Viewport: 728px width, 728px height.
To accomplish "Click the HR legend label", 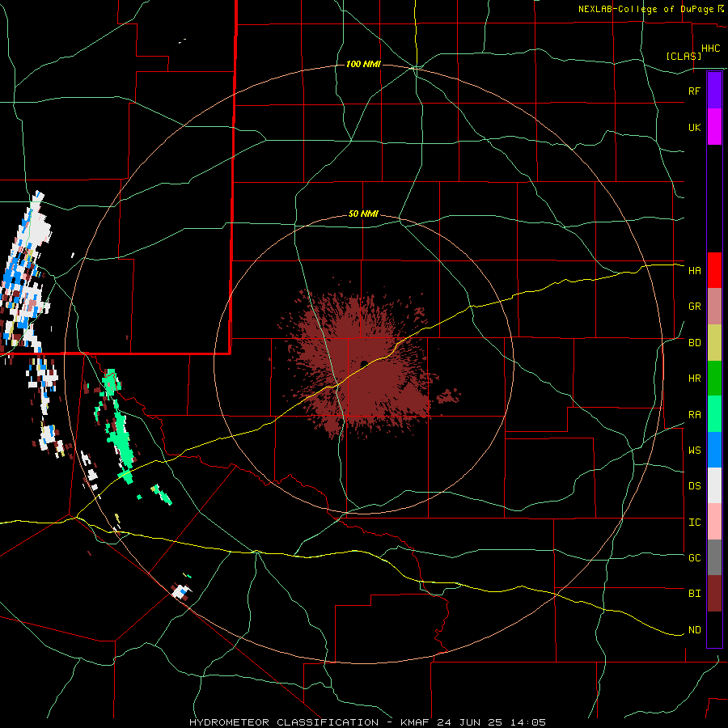I will pos(694,379).
